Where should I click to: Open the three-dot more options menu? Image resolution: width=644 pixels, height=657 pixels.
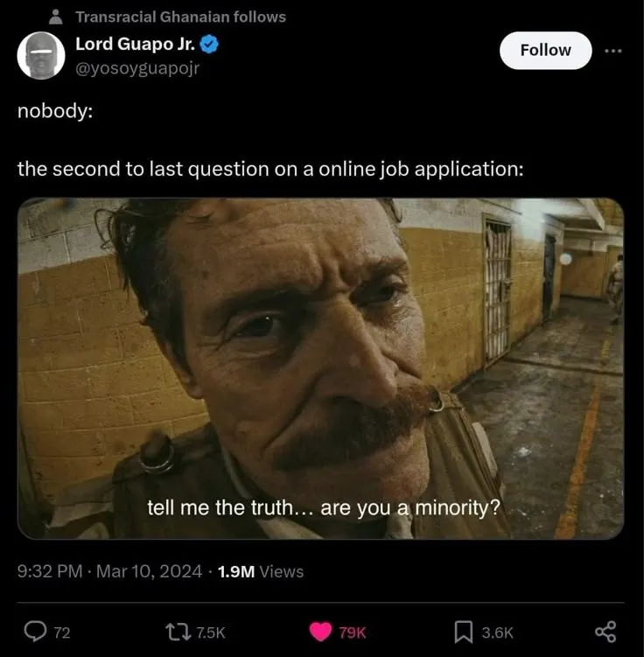613,50
